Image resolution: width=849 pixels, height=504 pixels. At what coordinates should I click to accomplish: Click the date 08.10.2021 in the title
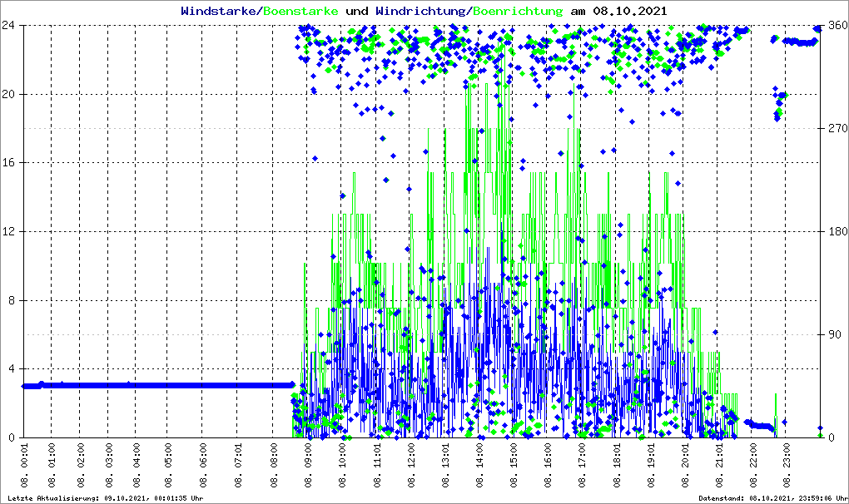[629, 11]
